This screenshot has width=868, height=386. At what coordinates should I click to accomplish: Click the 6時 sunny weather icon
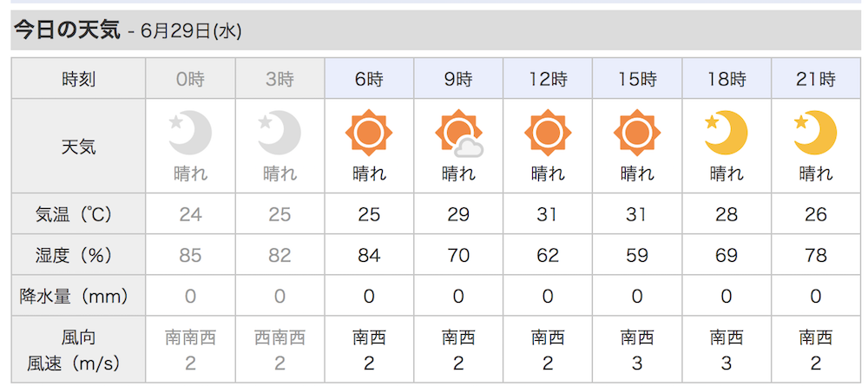(369, 132)
